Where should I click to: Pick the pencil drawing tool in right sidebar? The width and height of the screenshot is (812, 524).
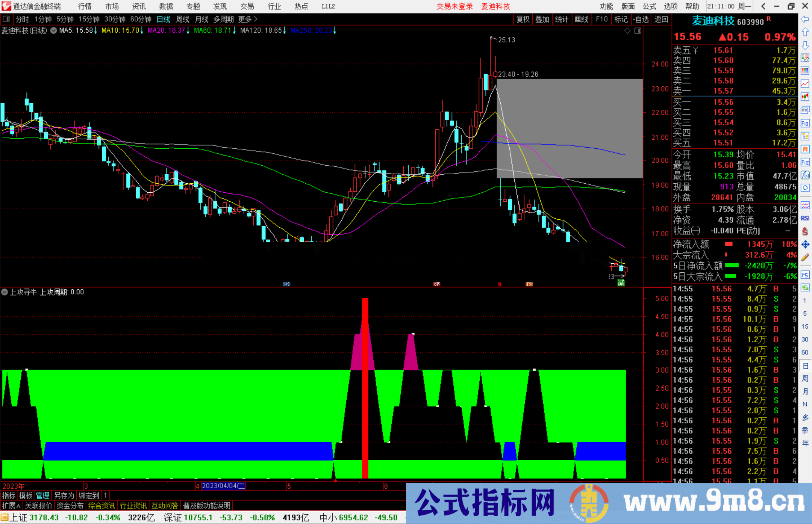[805, 257]
